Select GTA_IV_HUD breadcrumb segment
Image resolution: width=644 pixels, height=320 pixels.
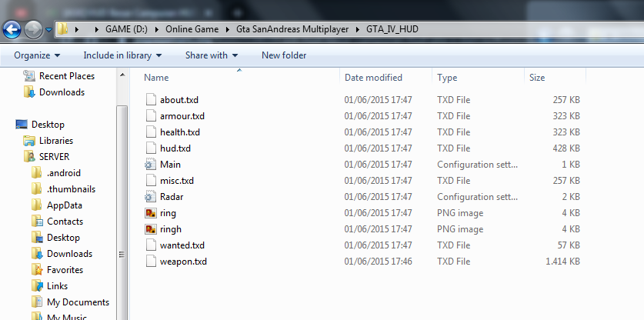pos(392,29)
